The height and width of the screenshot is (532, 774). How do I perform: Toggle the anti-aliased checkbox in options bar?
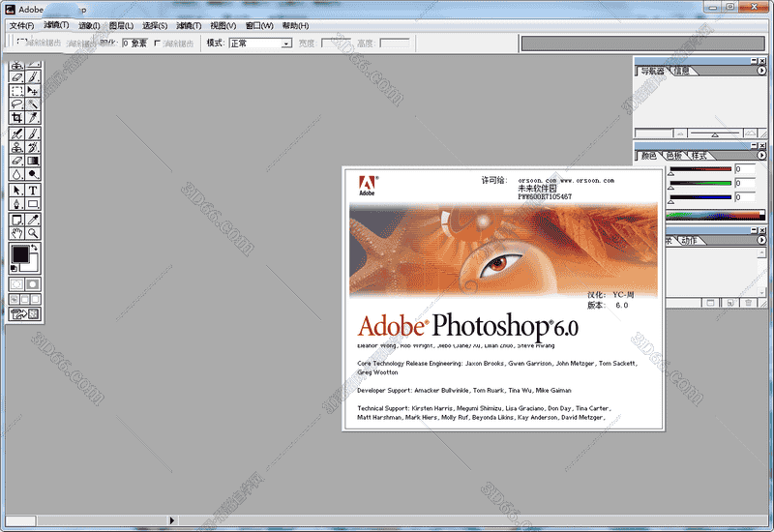pos(158,44)
